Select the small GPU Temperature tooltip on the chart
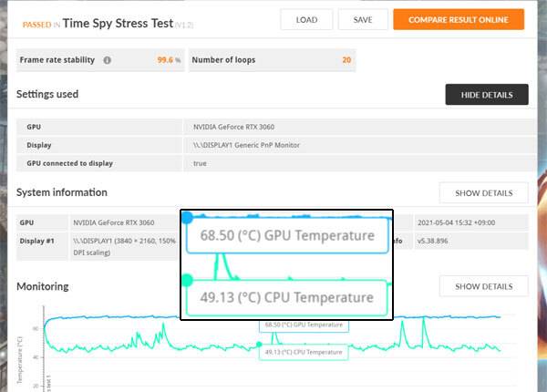Viewport: 547px width, 392px height. coord(304,325)
